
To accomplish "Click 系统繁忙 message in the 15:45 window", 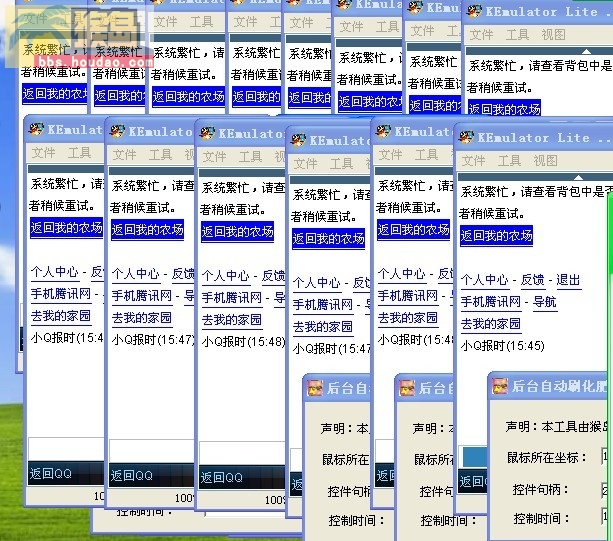I will click(536, 192).
